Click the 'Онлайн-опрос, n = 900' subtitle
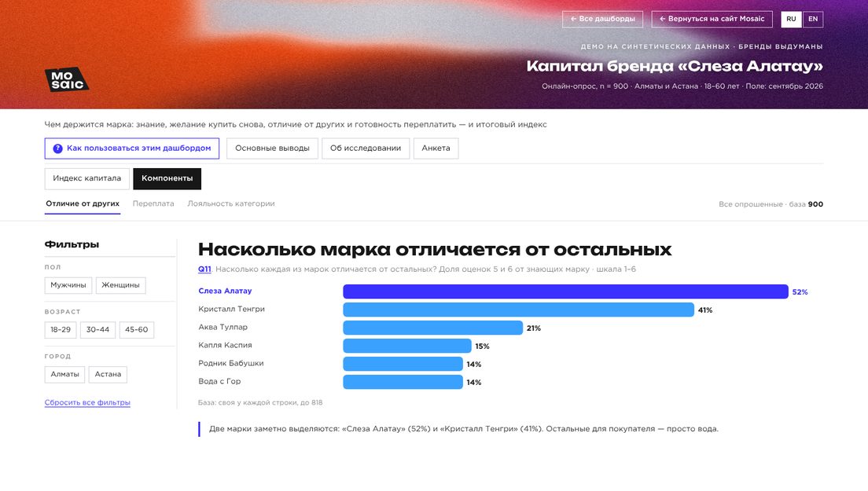The image size is (868, 491). point(682,86)
